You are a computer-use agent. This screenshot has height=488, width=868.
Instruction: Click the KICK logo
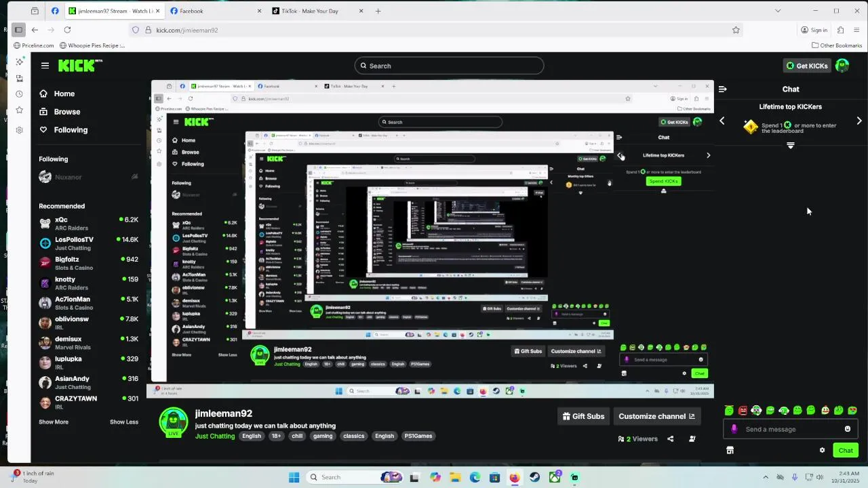tap(80, 65)
